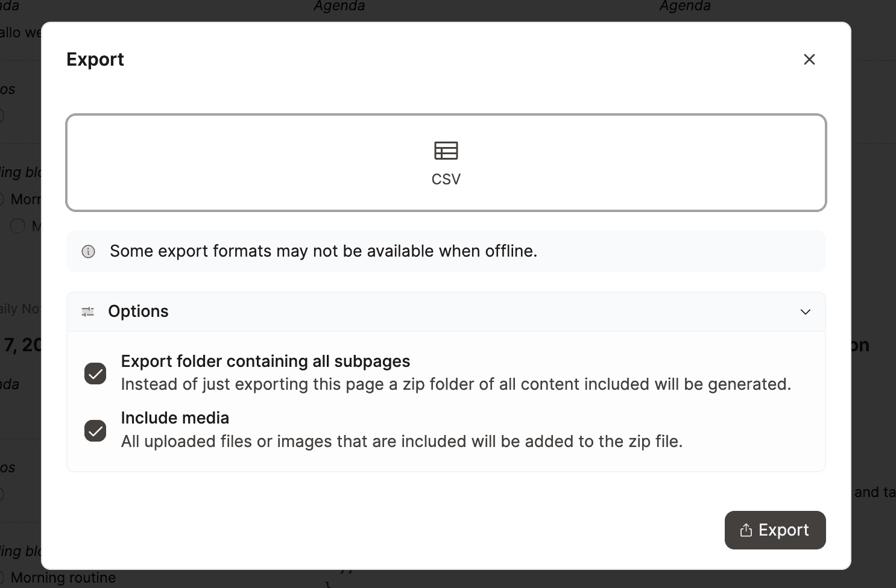Select the CSV table icon
This screenshot has width=896, height=588.
(446, 151)
